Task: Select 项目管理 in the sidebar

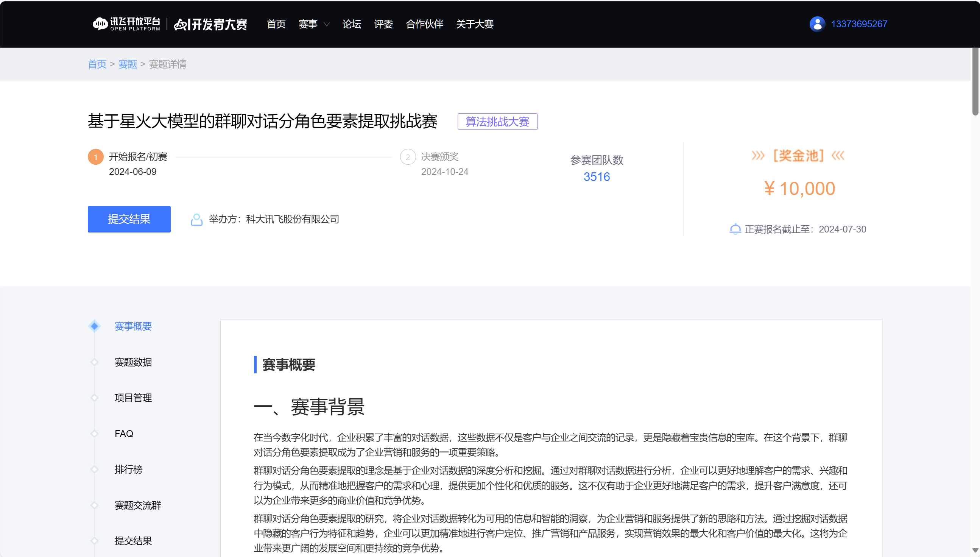Action: tap(133, 398)
